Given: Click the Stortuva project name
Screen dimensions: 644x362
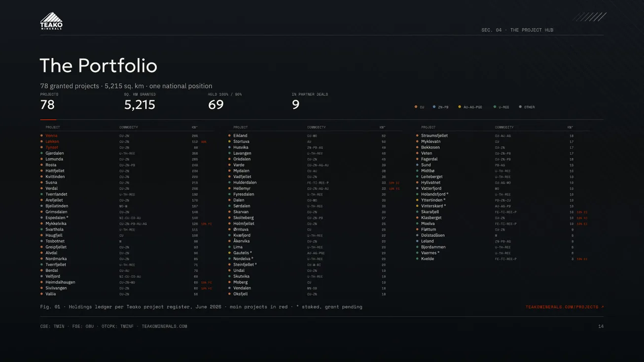Looking at the screenshot, I should pos(241,141).
